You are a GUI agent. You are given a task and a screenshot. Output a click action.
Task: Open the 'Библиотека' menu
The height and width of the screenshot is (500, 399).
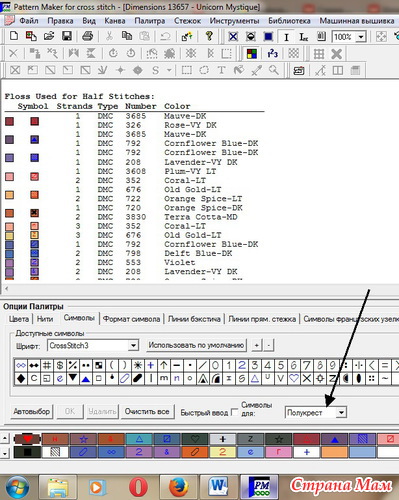pyautogui.click(x=289, y=21)
